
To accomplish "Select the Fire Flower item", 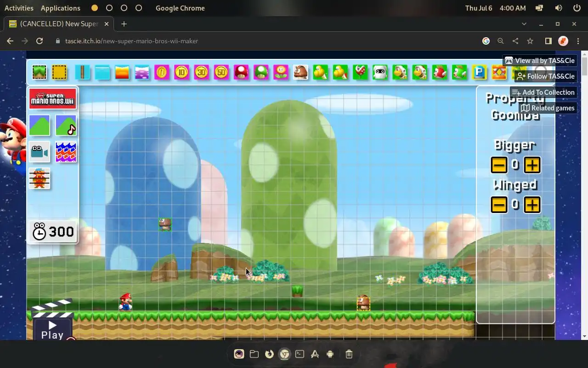I will [281, 72].
